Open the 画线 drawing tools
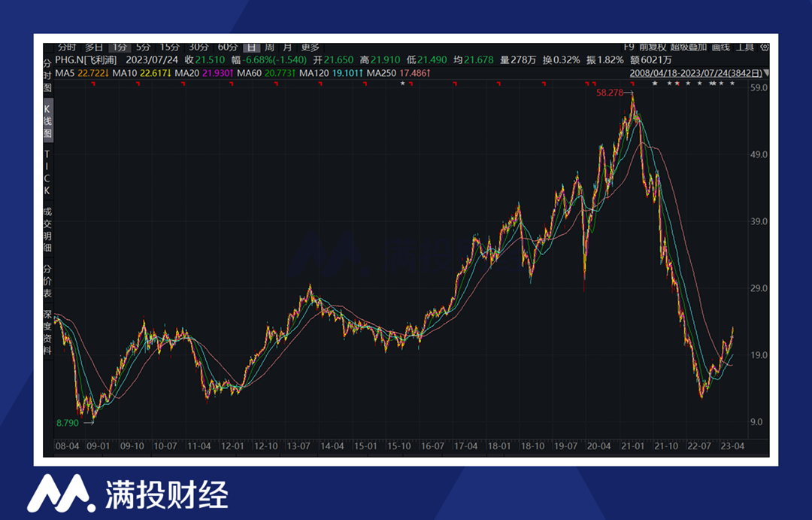The height and width of the screenshot is (520, 812). pos(720,47)
